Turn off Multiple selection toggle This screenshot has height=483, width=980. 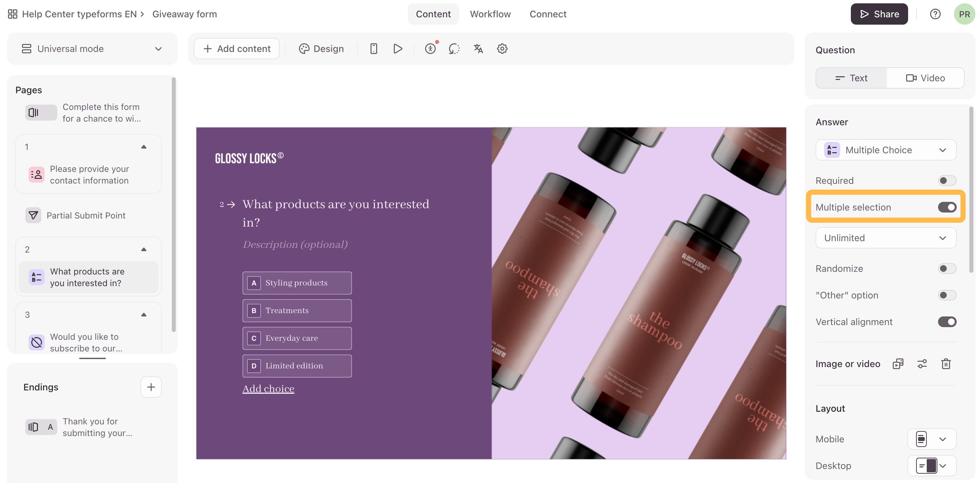tap(946, 207)
